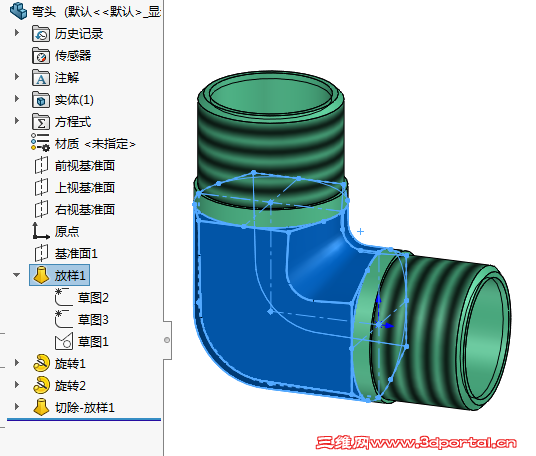This screenshot has height=456, width=536.
Task: Select the 弯头 part name text
Action: 44,11
